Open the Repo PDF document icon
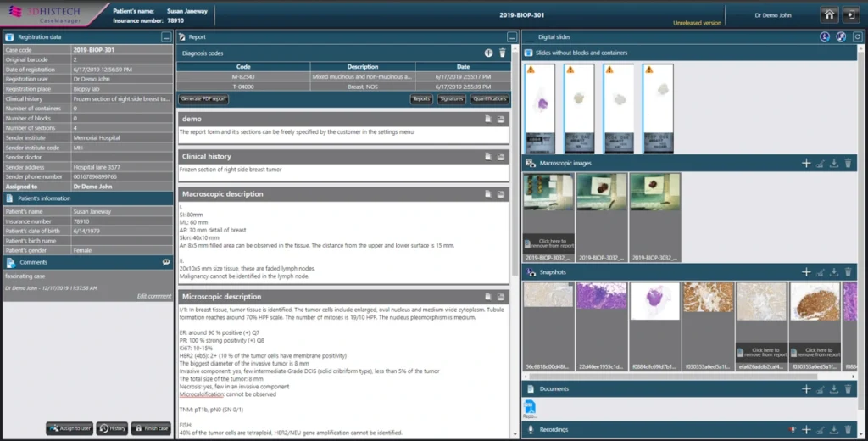Screen dimensions: 868x441 [530, 409]
